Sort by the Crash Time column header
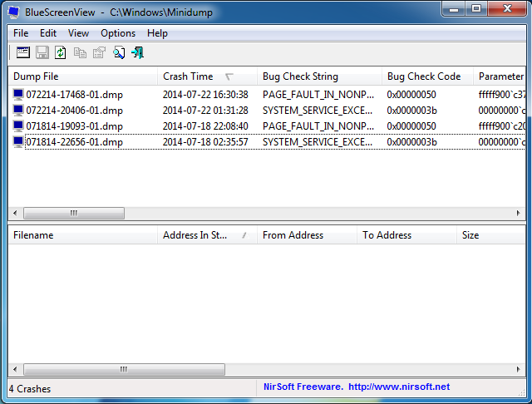Screen dimensions: 532x404 pos(207,76)
